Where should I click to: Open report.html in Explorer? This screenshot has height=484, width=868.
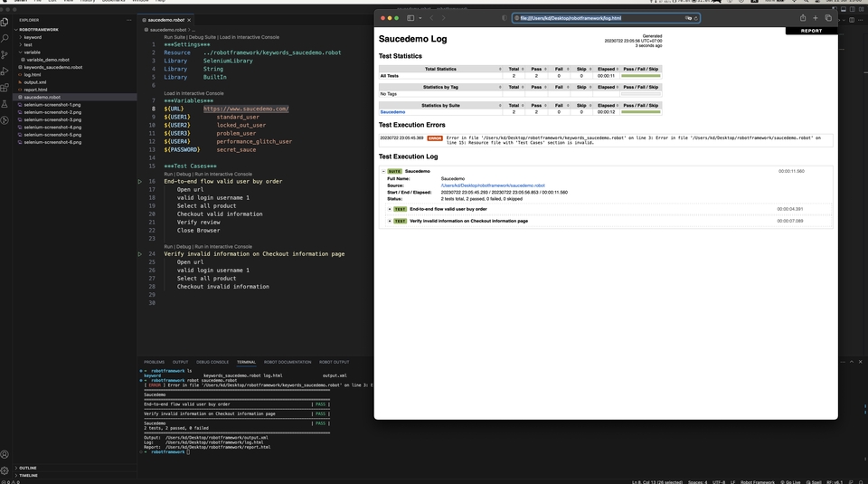35,90
